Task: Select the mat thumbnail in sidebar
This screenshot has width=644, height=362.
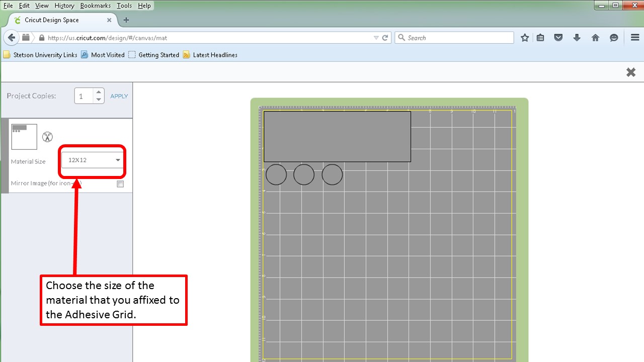Action: (24, 137)
